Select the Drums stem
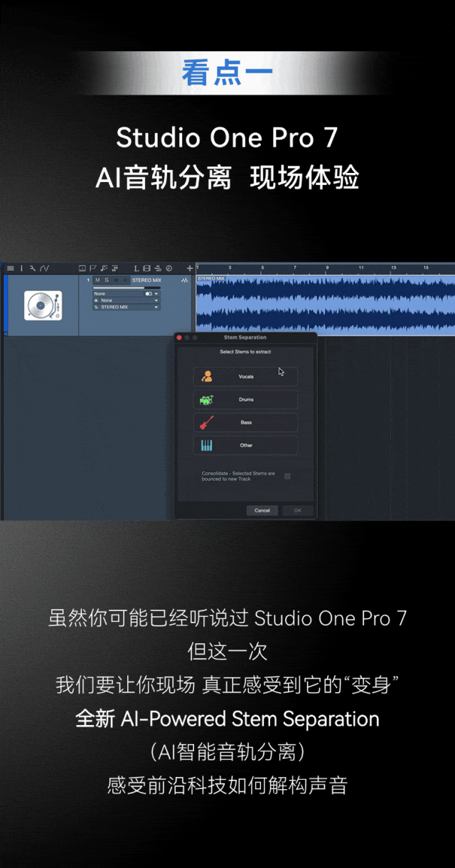Viewport: 455px width, 868px height. point(246,400)
